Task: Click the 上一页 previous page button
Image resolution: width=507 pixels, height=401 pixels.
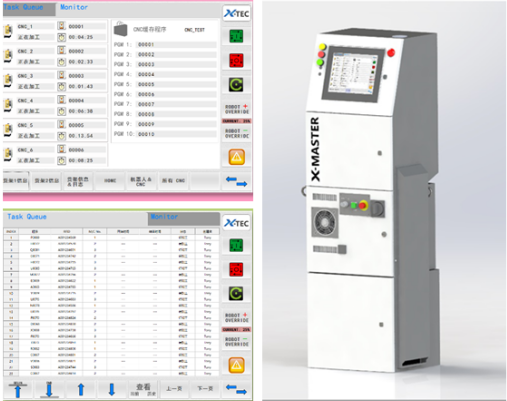Action: [174, 389]
